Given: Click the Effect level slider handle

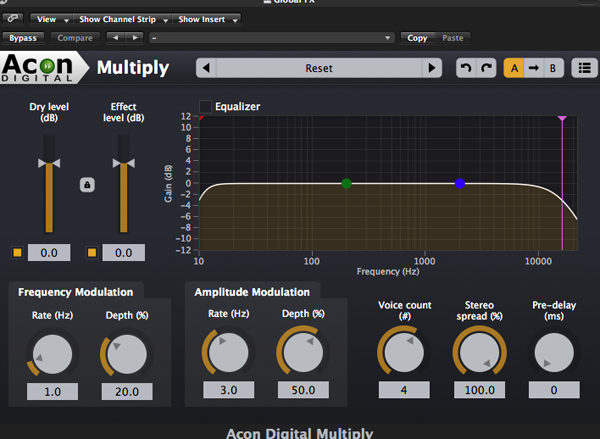Looking at the screenshot, I should click(124, 163).
